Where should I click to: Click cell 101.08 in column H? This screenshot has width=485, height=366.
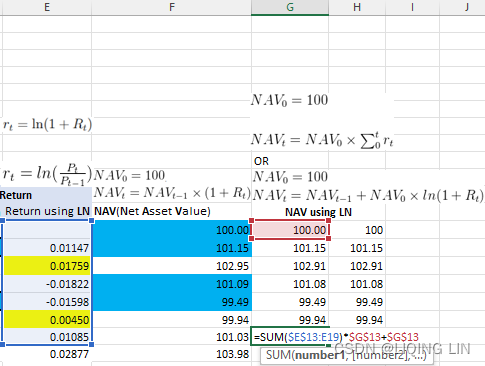[357, 284]
